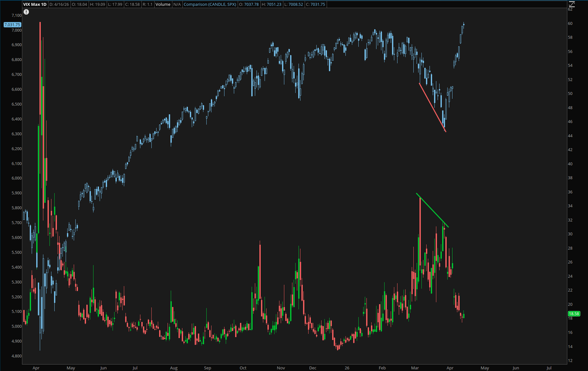
Task: Click the 50 label on the right VIX axis
Action: 571,93
